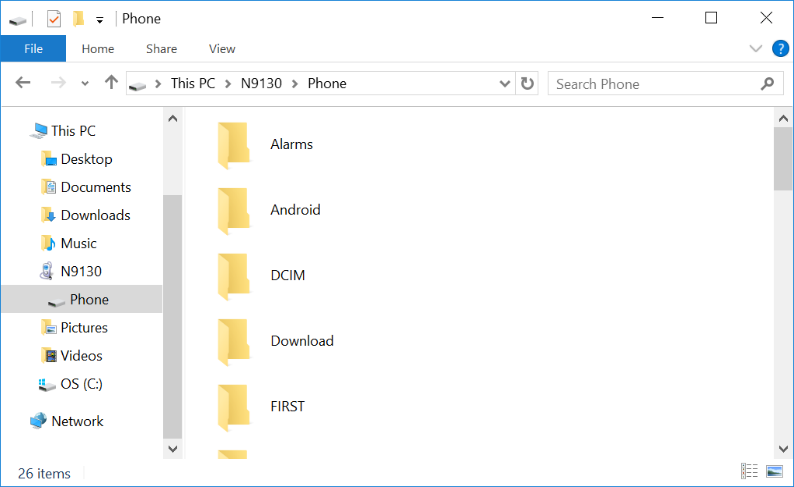The width and height of the screenshot is (794, 487).
Task: Refresh the Phone folder view
Action: [527, 83]
